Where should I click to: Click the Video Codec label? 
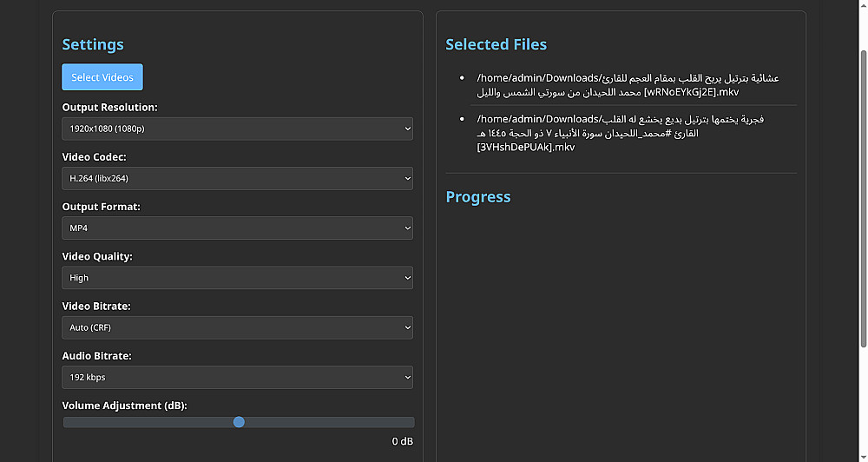coord(94,157)
